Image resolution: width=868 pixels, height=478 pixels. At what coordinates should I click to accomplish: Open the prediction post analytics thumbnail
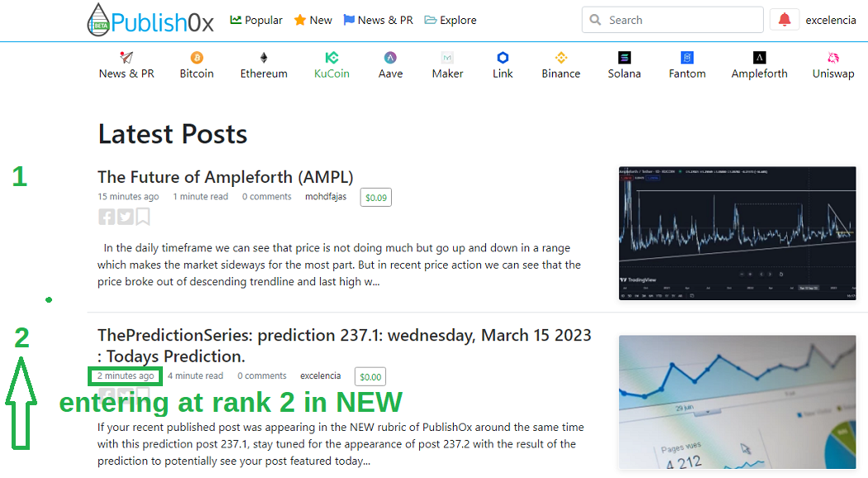737,402
